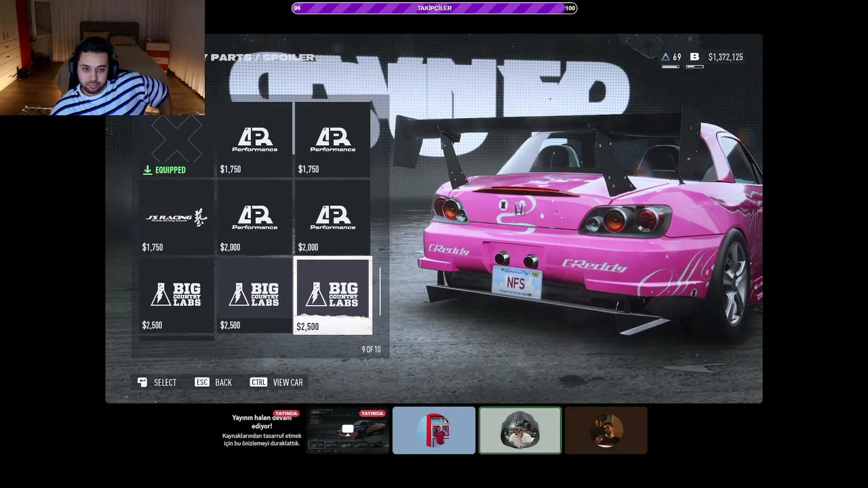
Task: Click the monitor icon on the paused stream preview
Action: (348, 429)
